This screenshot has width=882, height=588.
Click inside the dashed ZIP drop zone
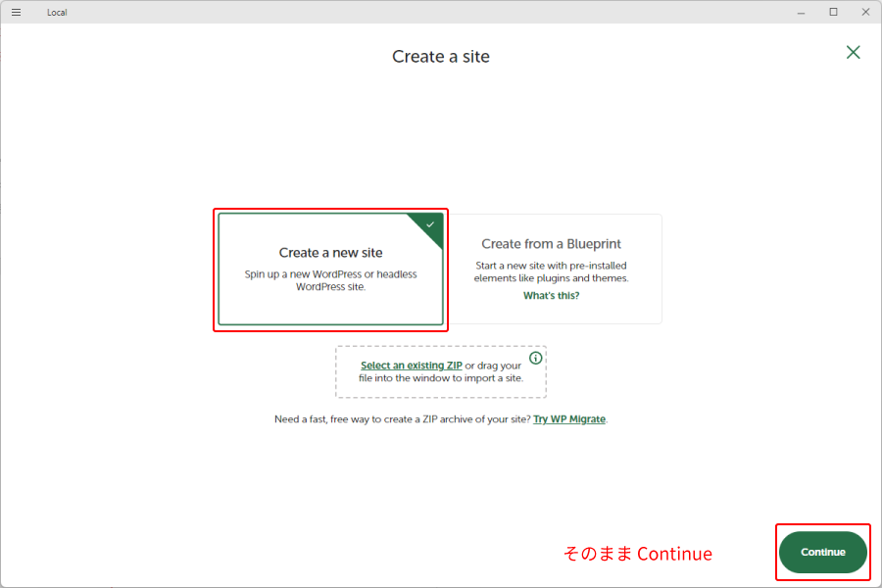441,386
